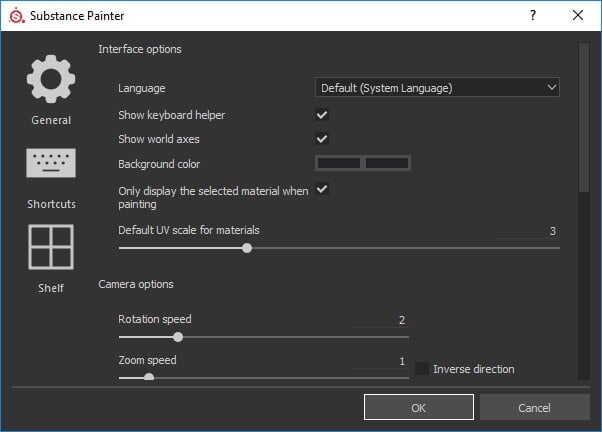Click the Substance Painter logo icon
The height and width of the screenshot is (432, 602).
click(17, 16)
